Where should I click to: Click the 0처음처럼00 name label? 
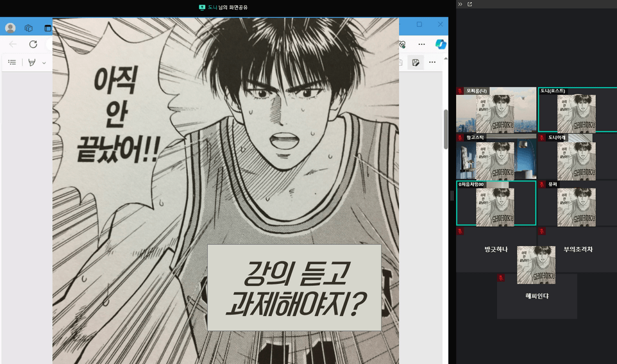click(471, 185)
